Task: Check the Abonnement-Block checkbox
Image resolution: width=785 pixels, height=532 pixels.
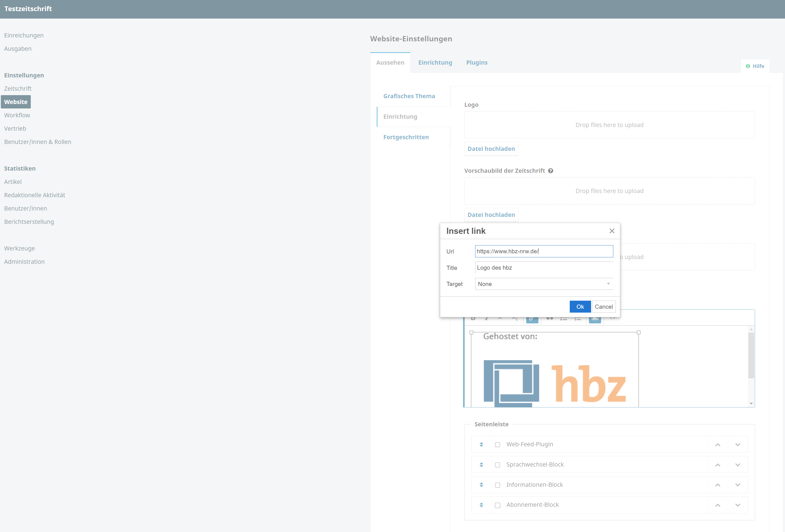Action: click(498, 505)
